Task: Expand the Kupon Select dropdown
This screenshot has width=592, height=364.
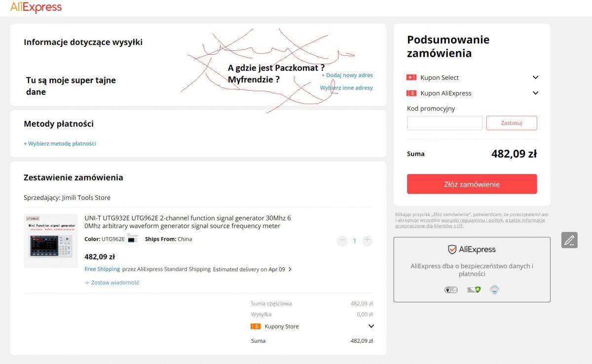Action: coord(535,77)
